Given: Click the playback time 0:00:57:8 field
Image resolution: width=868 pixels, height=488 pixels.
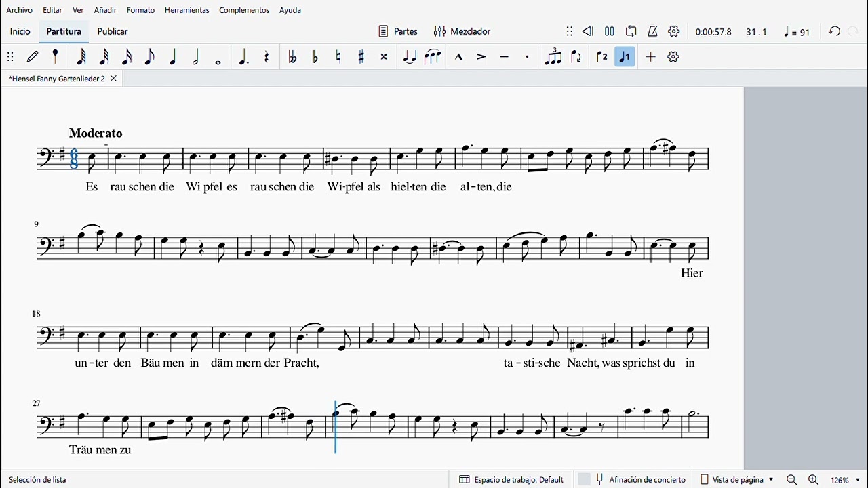Looking at the screenshot, I should point(713,32).
